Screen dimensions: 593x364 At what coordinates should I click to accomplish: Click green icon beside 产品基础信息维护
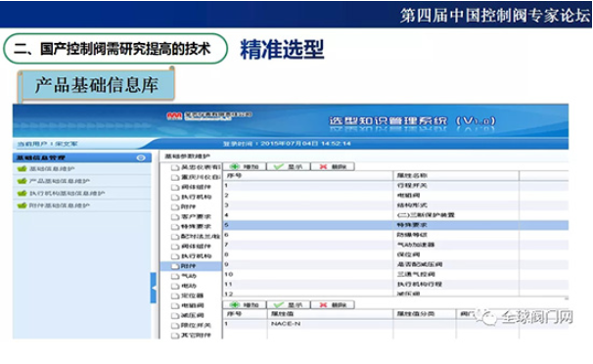click(22, 181)
